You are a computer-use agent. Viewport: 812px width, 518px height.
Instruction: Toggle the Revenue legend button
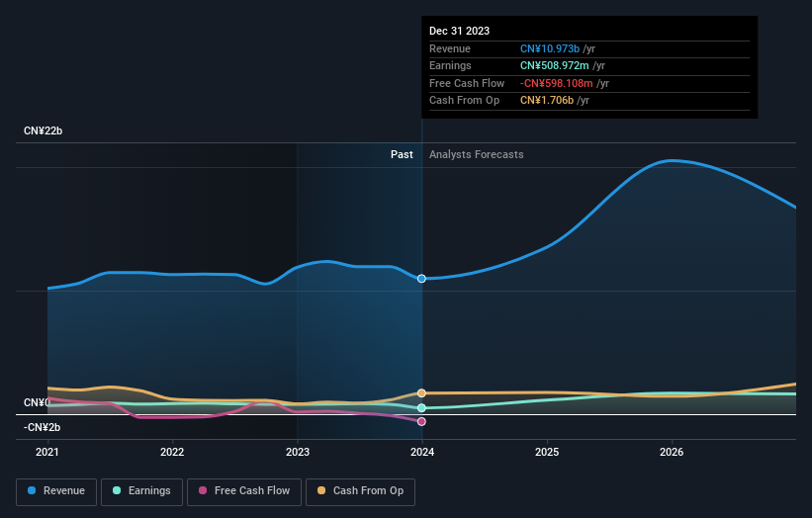tap(56, 491)
